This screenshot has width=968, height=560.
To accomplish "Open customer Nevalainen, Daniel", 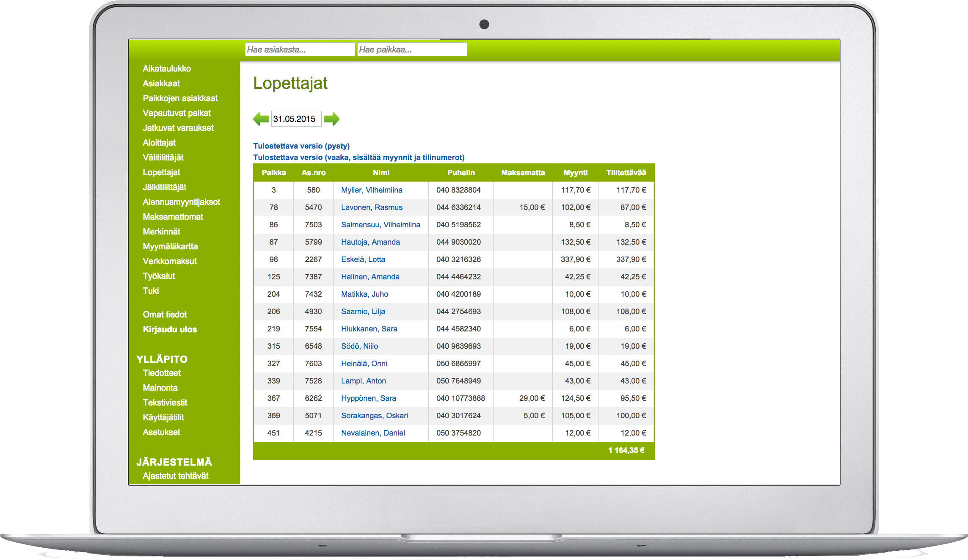I will point(373,433).
